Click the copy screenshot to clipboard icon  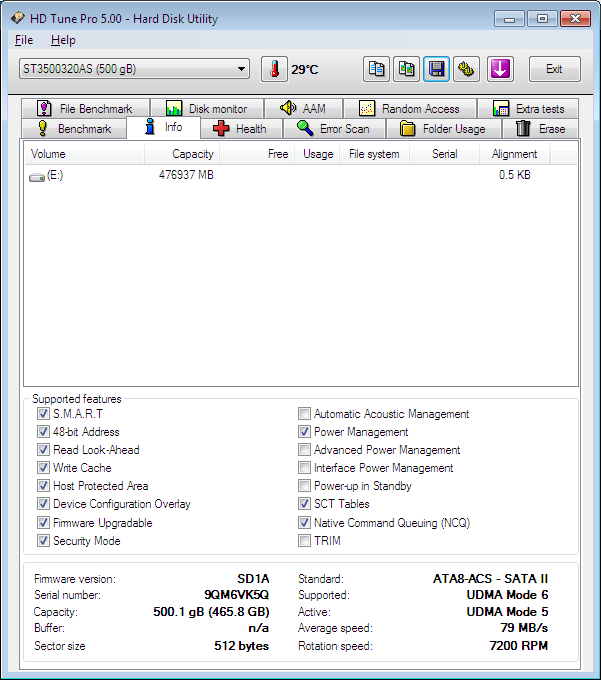click(x=406, y=69)
